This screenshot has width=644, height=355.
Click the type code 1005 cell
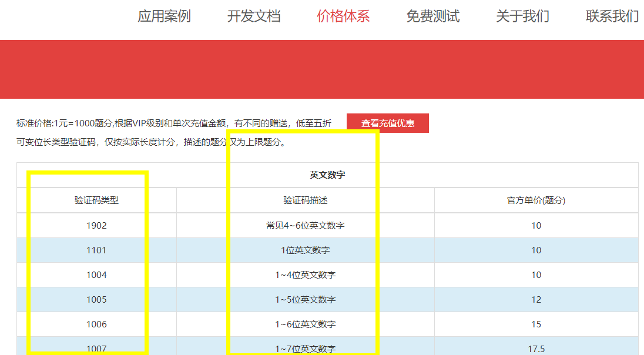pos(96,300)
